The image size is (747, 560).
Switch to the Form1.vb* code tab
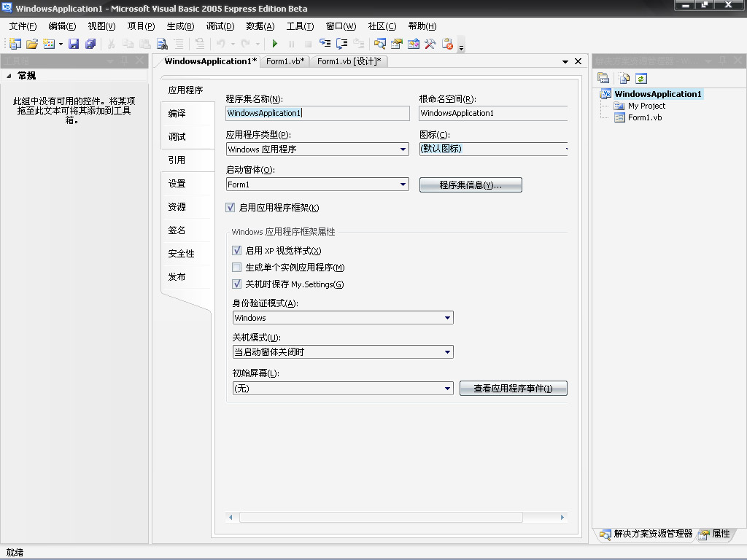[x=285, y=61]
